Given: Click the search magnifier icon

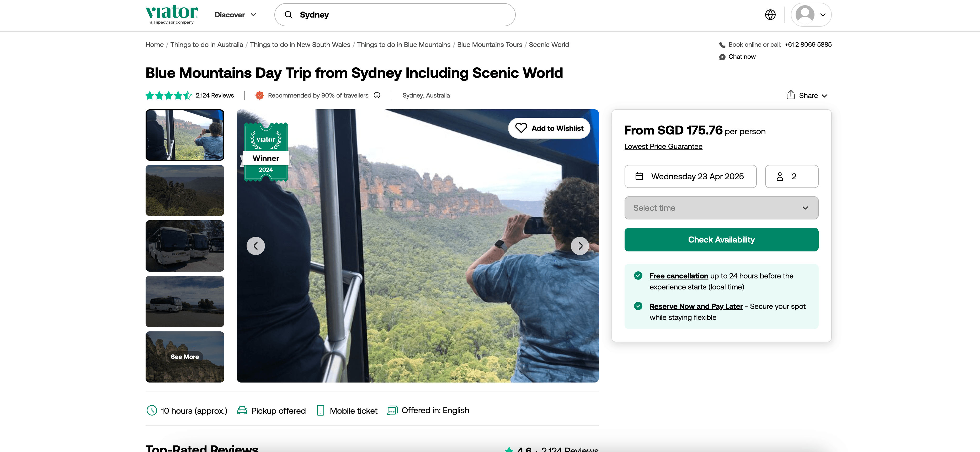Looking at the screenshot, I should 289,15.
